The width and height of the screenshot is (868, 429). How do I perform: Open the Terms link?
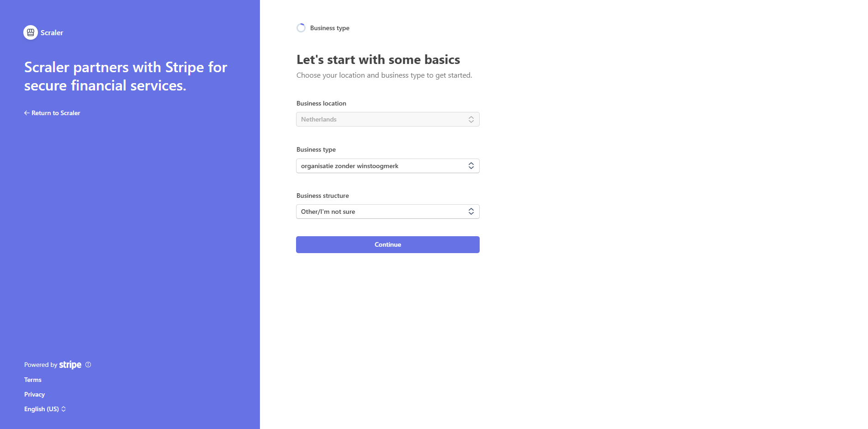tap(32, 380)
